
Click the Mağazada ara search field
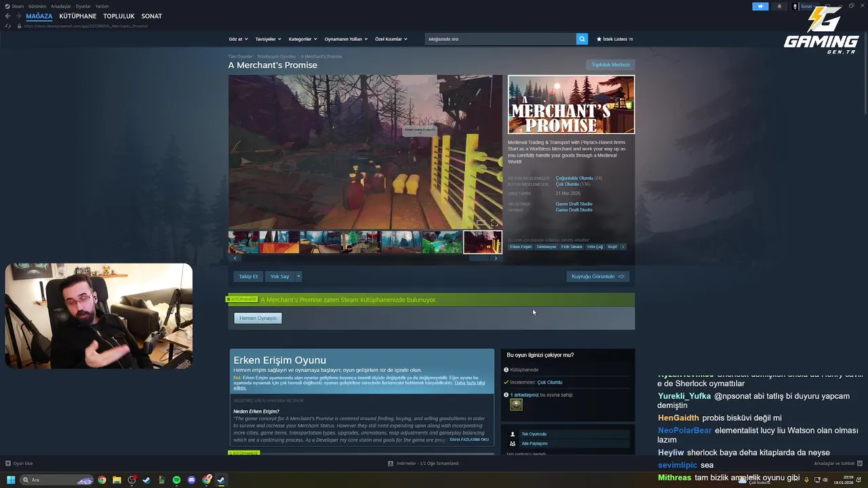pyautogui.click(x=500, y=39)
